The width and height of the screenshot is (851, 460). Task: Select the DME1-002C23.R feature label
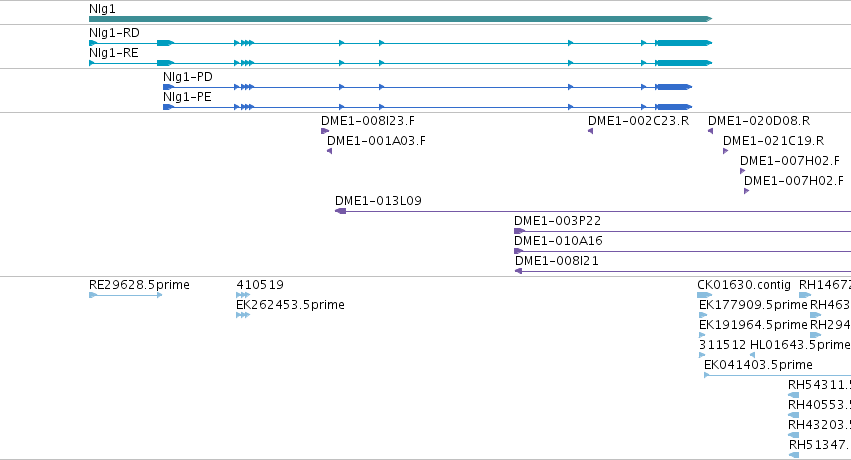click(639, 121)
